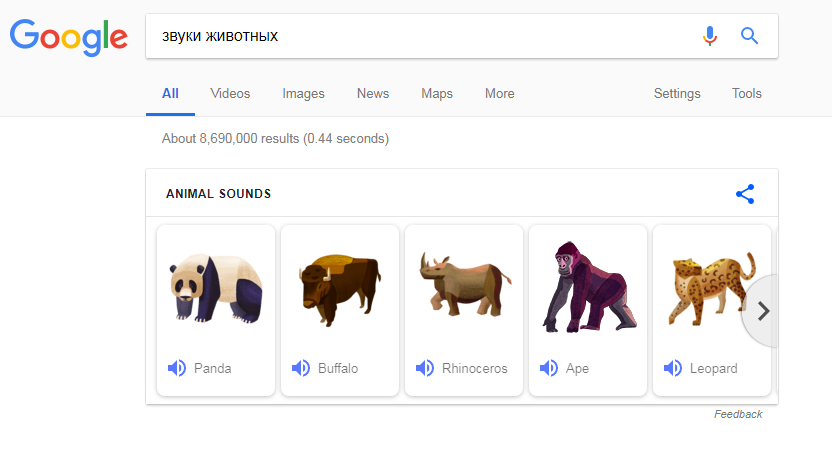This screenshot has width=832, height=451.
Task: Open the Tools filter menu
Action: click(746, 94)
